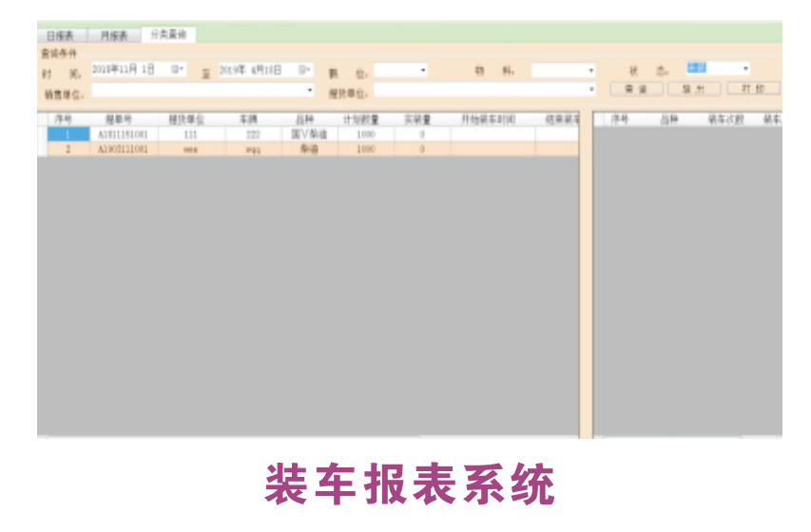
Task: Switch to the 月报表 tab
Action: (x=114, y=36)
